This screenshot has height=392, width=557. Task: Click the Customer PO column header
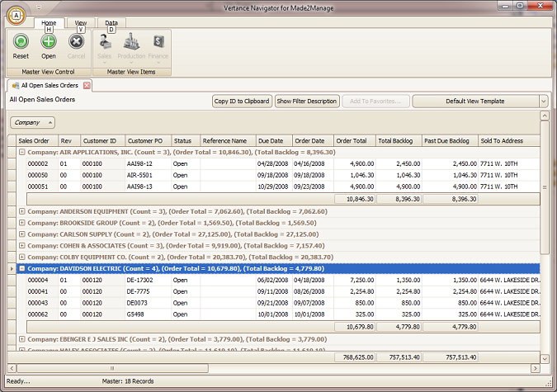[x=149, y=141]
